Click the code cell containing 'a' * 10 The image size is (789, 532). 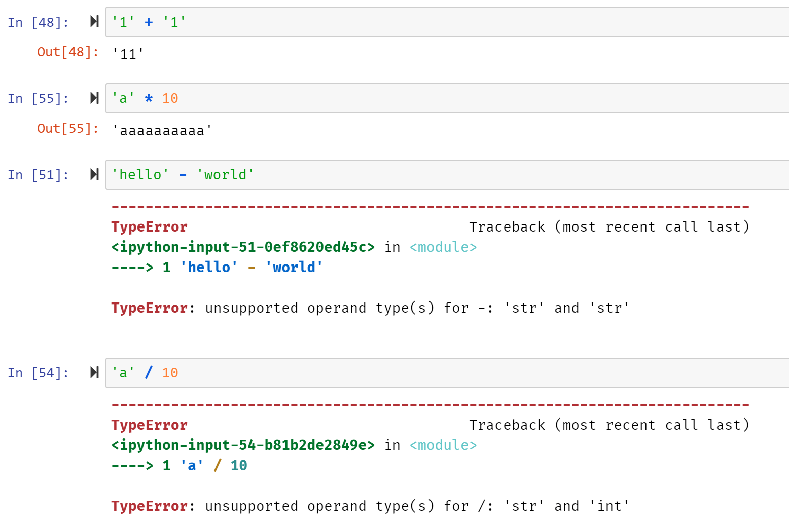pyautogui.click(x=447, y=98)
